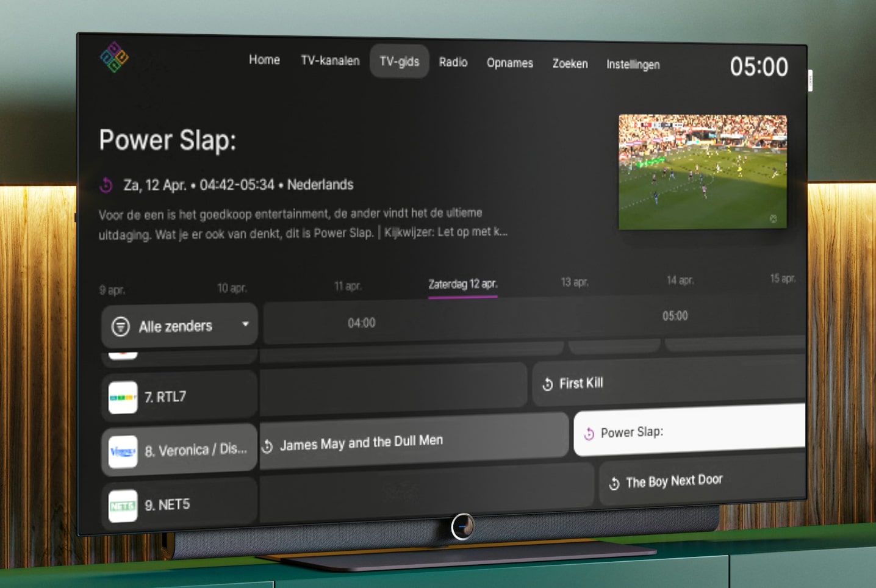Open the Radio tab
The image size is (876, 588).
click(x=453, y=62)
